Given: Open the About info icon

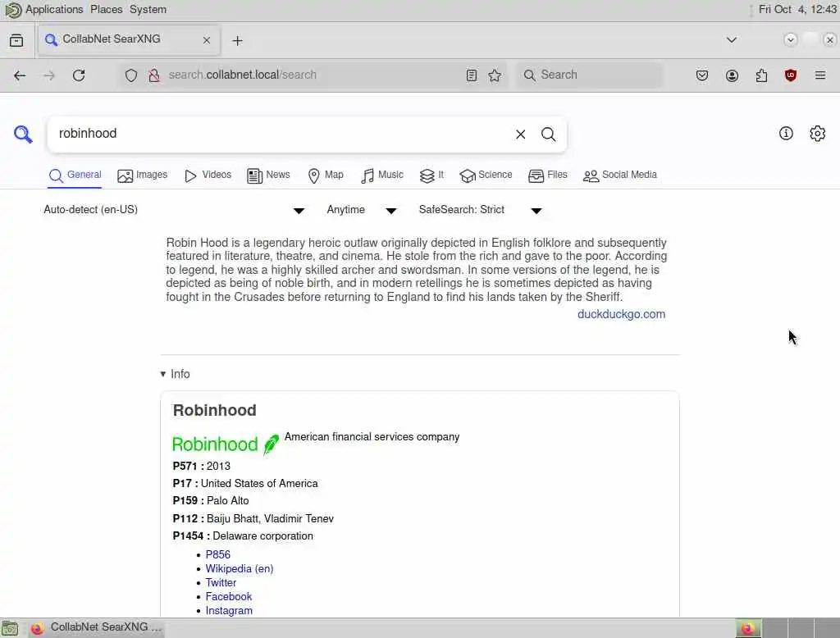Looking at the screenshot, I should (x=786, y=134).
